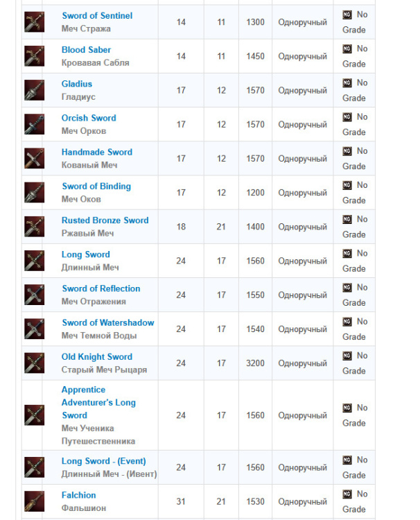Click the Sword of Sentinel item icon
The image size is (420, 520).
tap(34, 22)
